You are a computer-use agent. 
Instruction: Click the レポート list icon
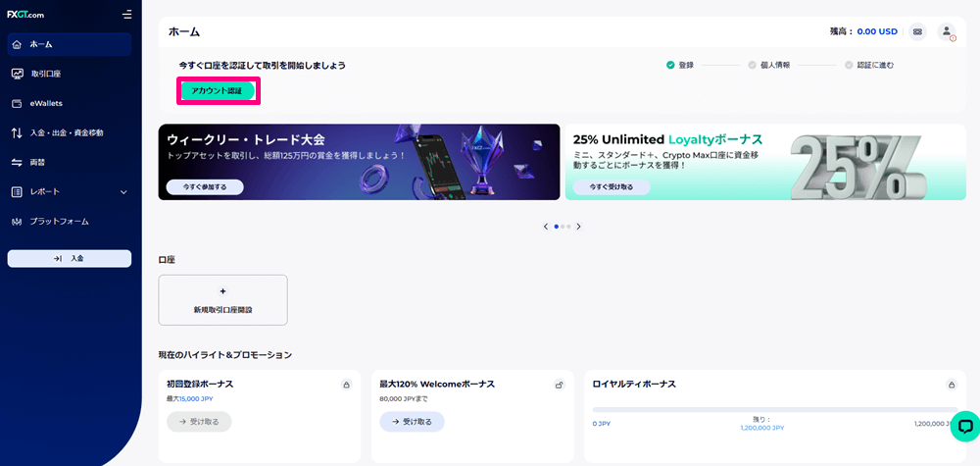tap(17, 191)
